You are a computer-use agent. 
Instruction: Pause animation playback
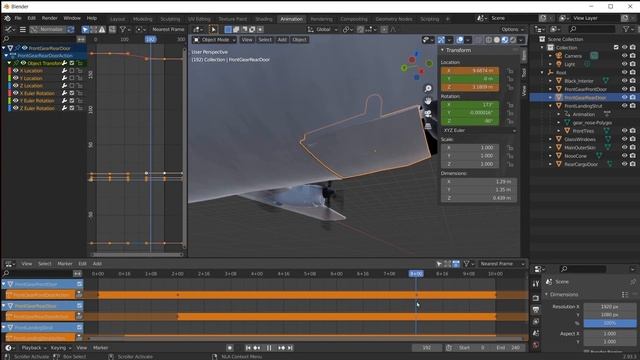coord(269,348)
